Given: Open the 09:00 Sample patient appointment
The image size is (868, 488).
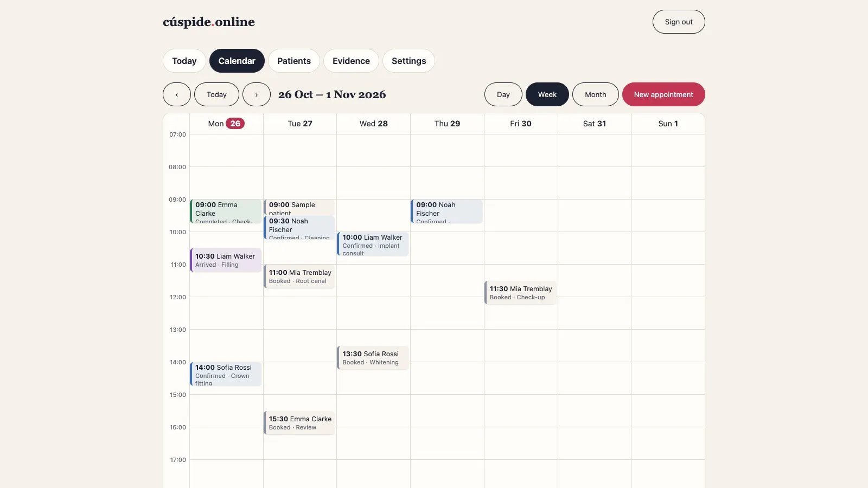Looking at the screenshot, I should tap(299, 207).
